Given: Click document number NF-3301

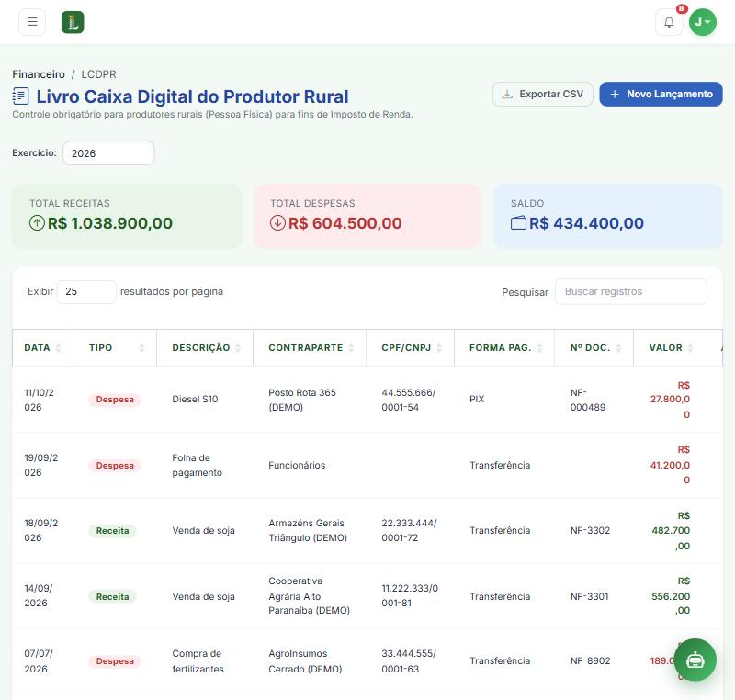Looking at the screenshot, I should pos(589,596).
